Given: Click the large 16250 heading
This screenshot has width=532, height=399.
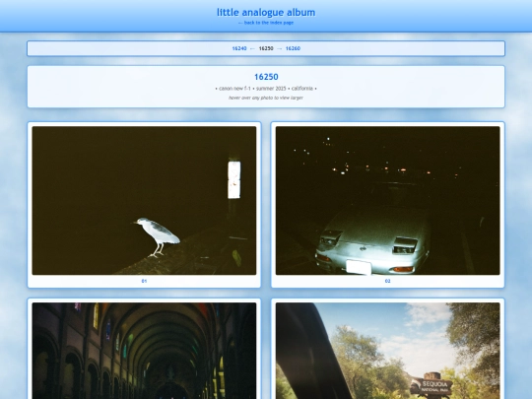Looking at the screenshot, I should [266, 77].
